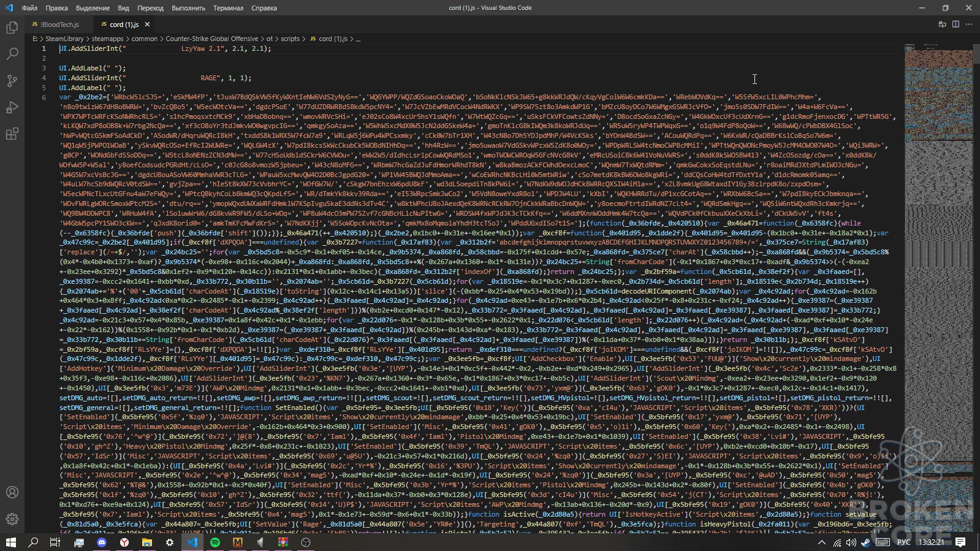980x551 pixels.
Task: Expand steamapps breadcrumb folder
Action: (x=107, y=39)
